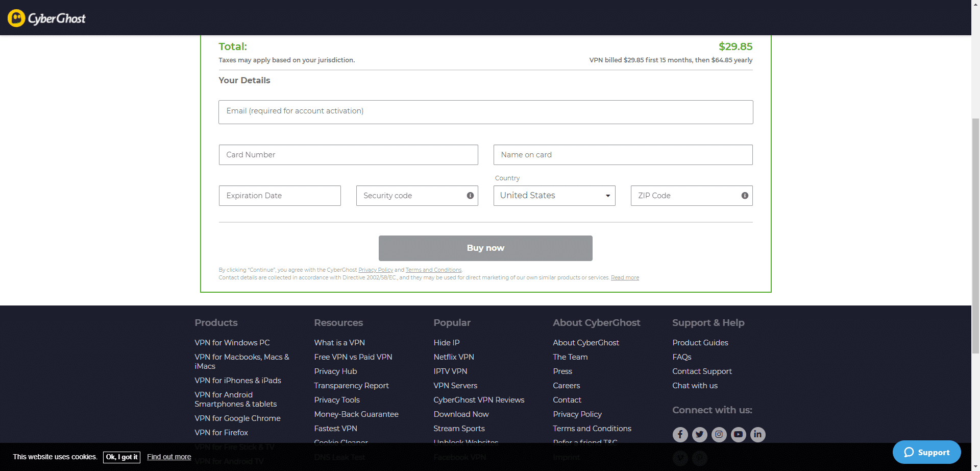The width and height of the screenshot is (980, 471).
Task: Open Free VPN vs Paid VPN link
Action: pyautogui.click(x=353, y=357)
